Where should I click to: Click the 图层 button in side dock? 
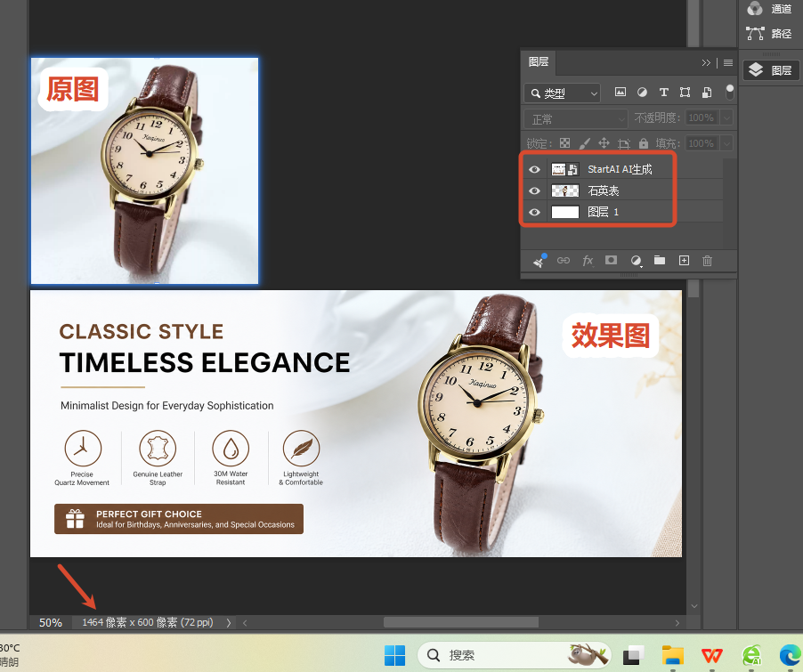tap(770, 70)
